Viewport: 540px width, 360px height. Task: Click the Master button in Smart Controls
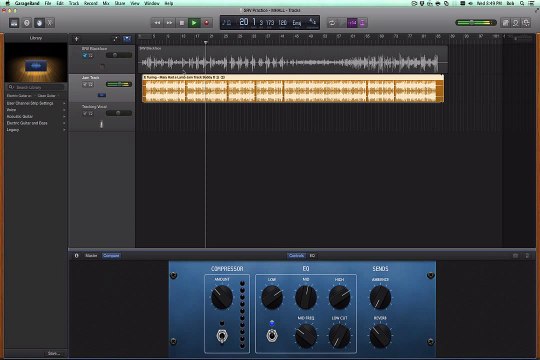pos(91,256)
